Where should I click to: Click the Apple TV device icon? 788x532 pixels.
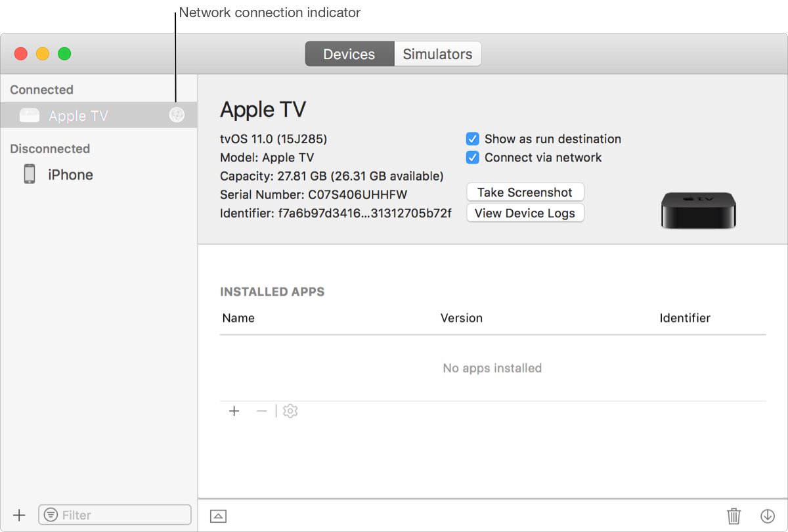29,115
